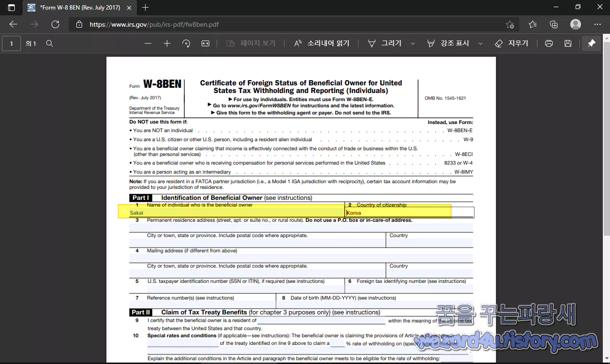Click line 10 Article and paragraph field

point(183,343)
